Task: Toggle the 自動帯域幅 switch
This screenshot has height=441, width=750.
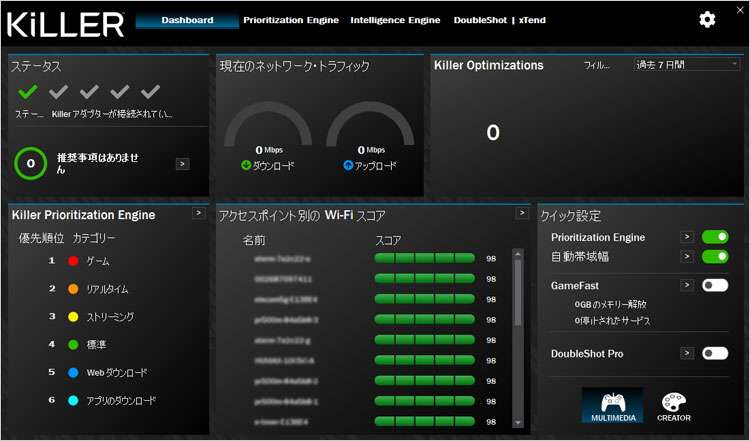Action: (x=715, y=257)
